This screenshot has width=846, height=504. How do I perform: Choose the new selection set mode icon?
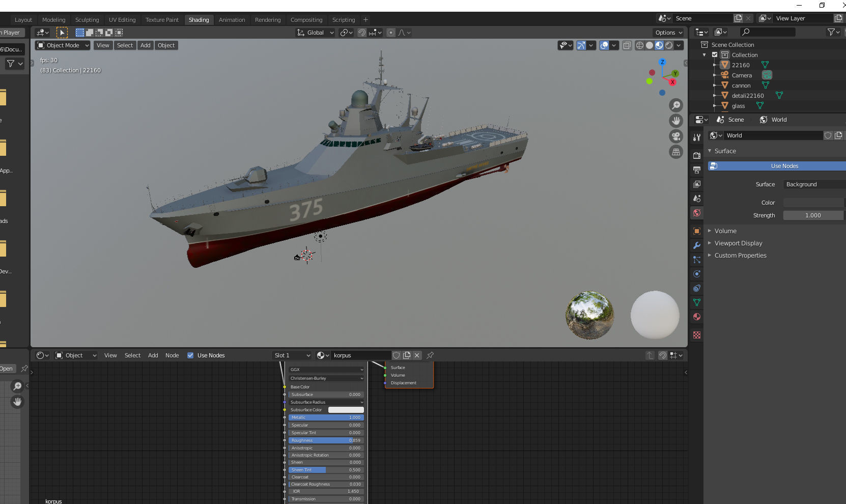80,33
